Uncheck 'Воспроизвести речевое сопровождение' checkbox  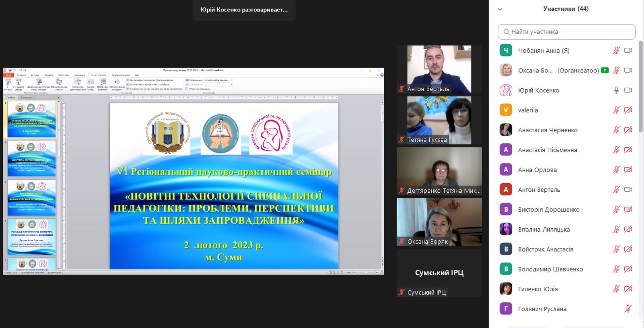(127, 80)
